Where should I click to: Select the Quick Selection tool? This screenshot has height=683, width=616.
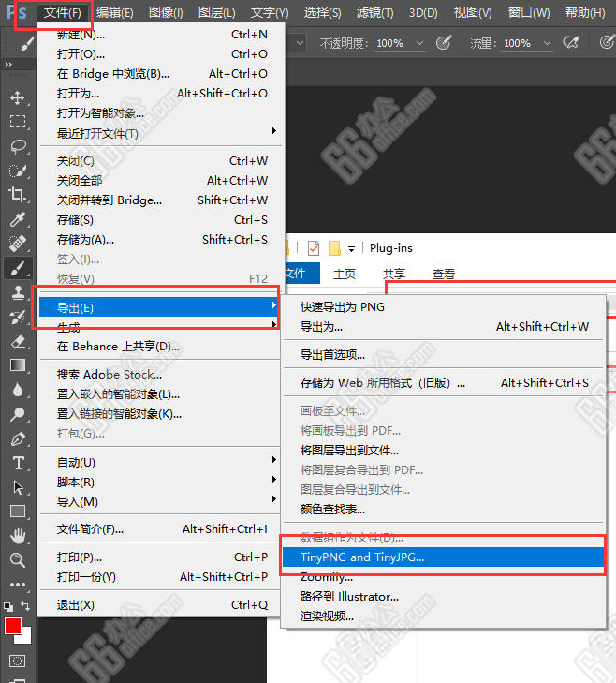[x=18, y=171]
